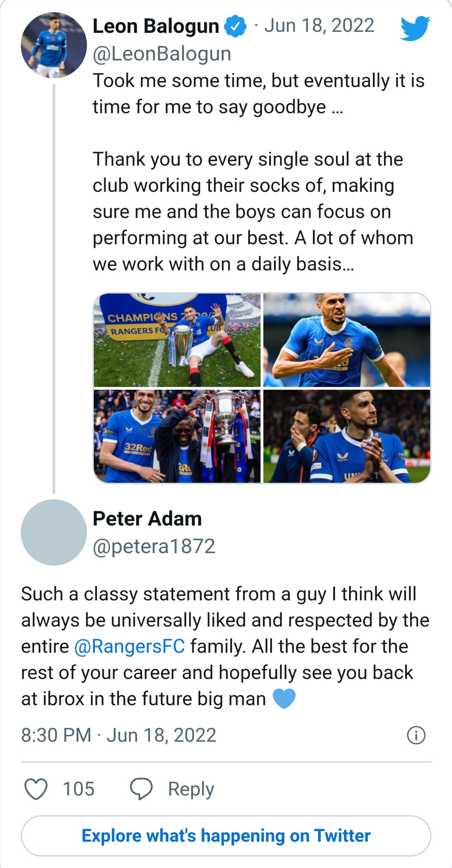Click Explore what's happening on Twitter
452x868 pixels.
[x=226, y=836]
